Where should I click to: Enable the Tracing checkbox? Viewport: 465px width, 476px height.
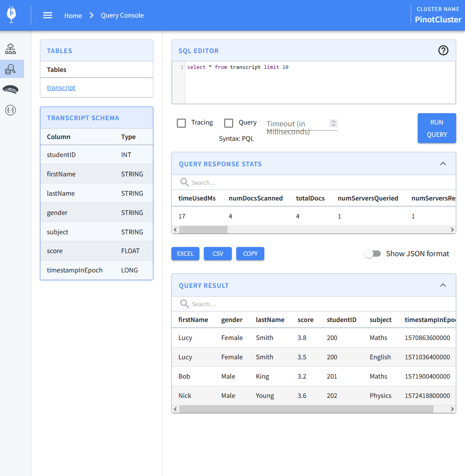(x=181, y=123)
